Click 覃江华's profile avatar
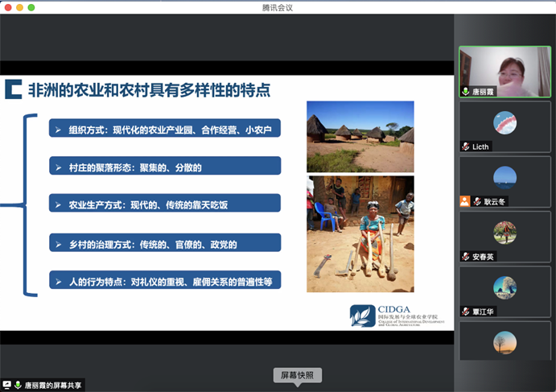556x392 pixels. tap(505, 287)
